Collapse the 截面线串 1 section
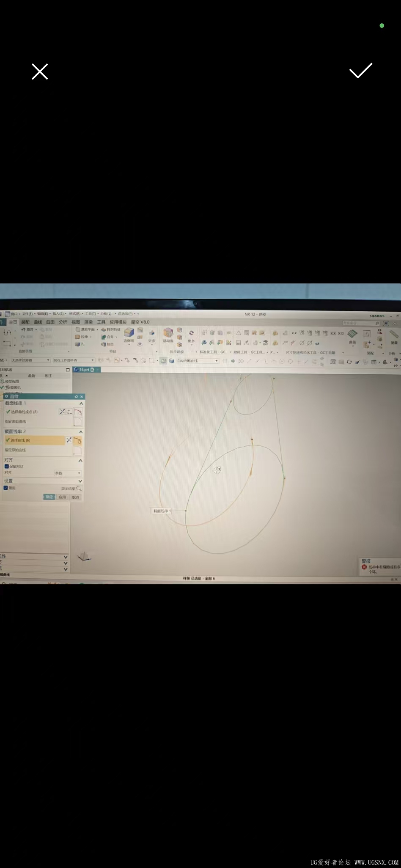This screenshot has height=868, width=401. click(81, 404)
